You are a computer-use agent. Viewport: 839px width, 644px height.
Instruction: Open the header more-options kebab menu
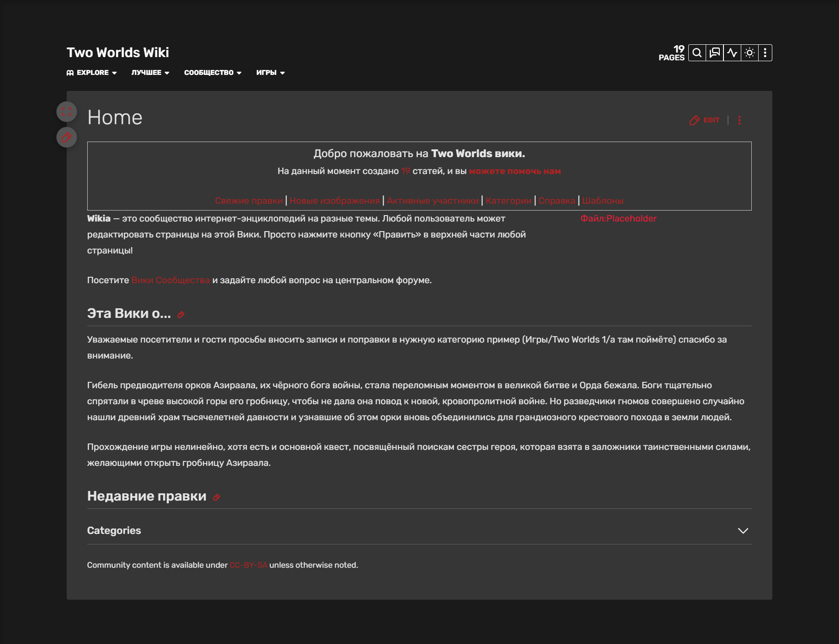coord(765,53)
